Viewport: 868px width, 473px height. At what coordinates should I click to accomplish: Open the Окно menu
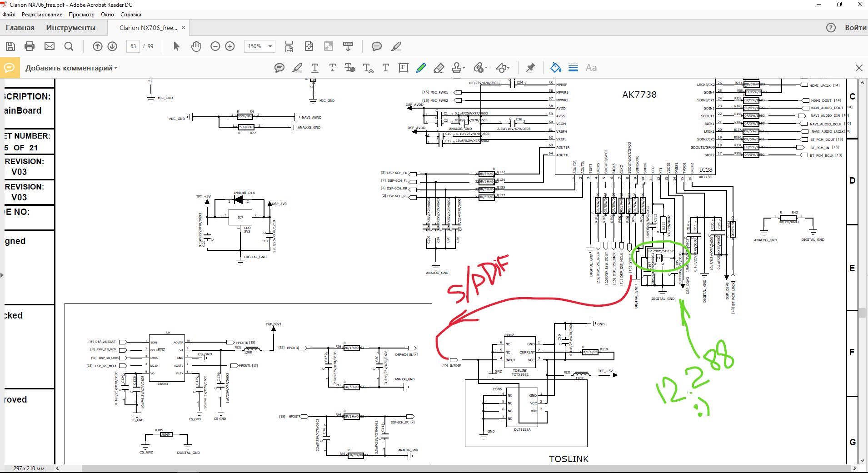[x=107, y=15]
